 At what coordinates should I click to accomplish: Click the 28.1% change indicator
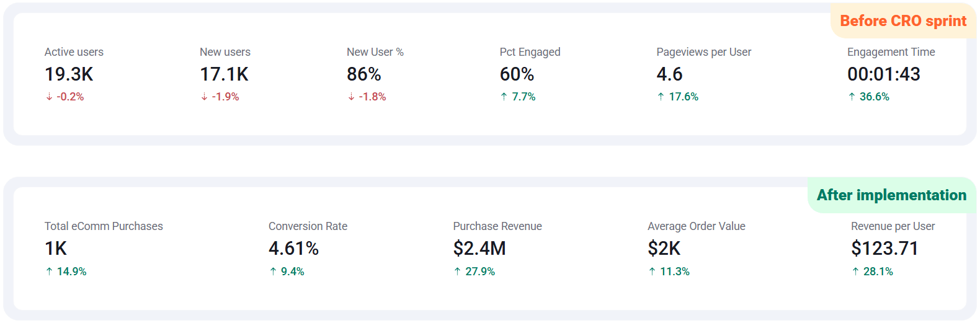(x=878, y=272)
